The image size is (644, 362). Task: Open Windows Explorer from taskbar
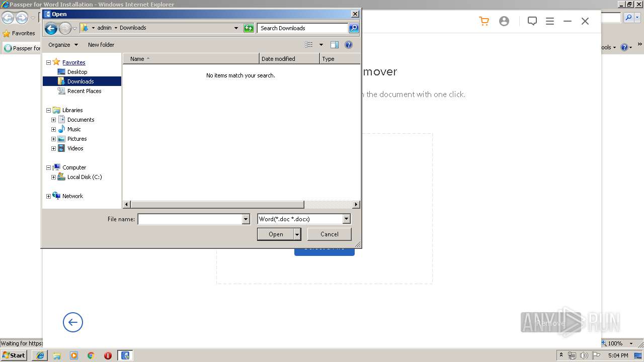coord(57,355)
